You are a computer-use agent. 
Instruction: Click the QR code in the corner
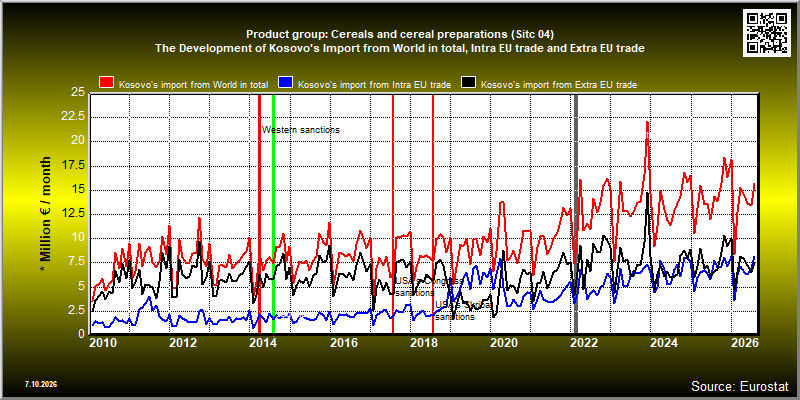[766, 32]
